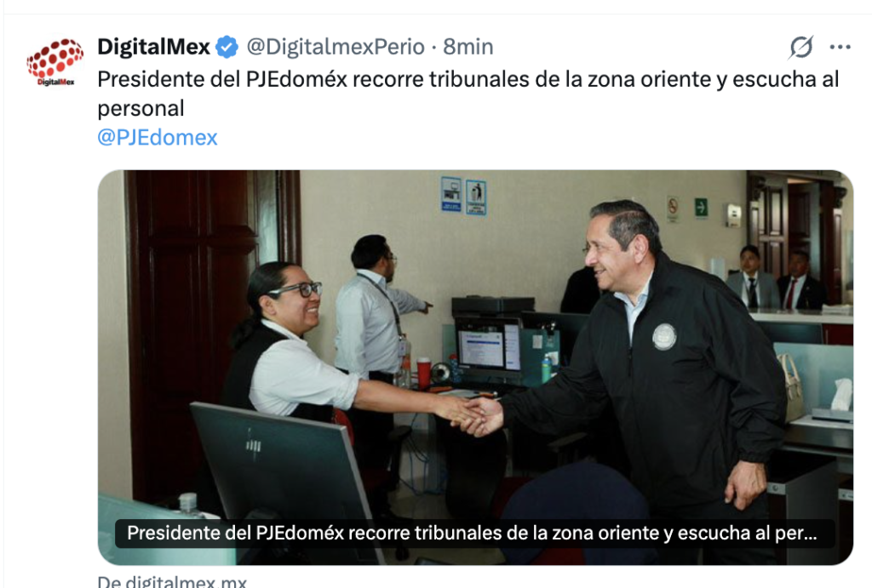Click the word 'personal' in the tweet
The height and width of the screenshot is (588, 872).
click(x=141, y=108)
